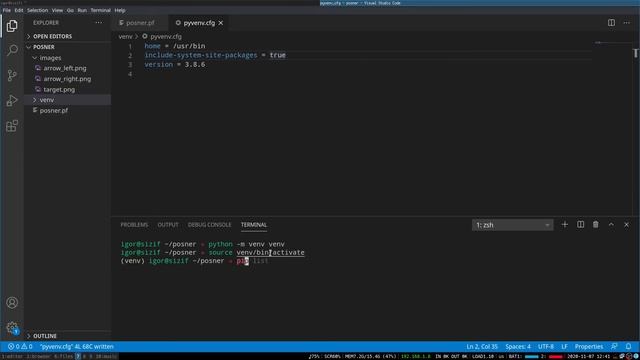Split the terminal panel
The image size is (640, 360).
click(x=580, y=224)
